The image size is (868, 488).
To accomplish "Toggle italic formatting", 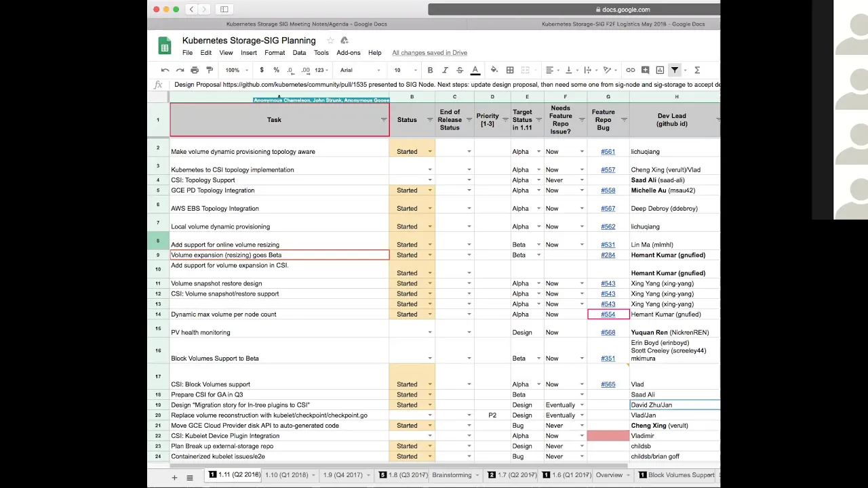I will (x=445, y=70).
